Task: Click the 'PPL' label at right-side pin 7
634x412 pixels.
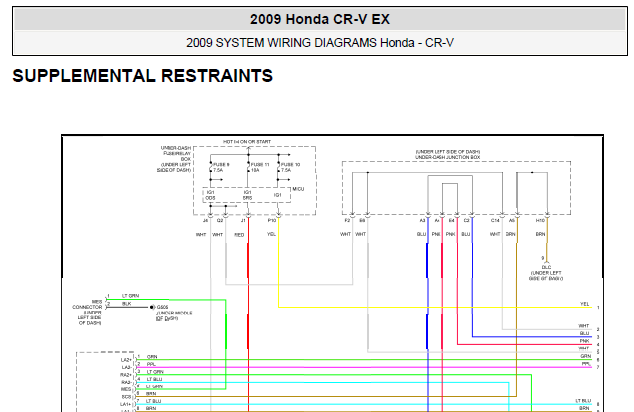Action: [586, 364]
